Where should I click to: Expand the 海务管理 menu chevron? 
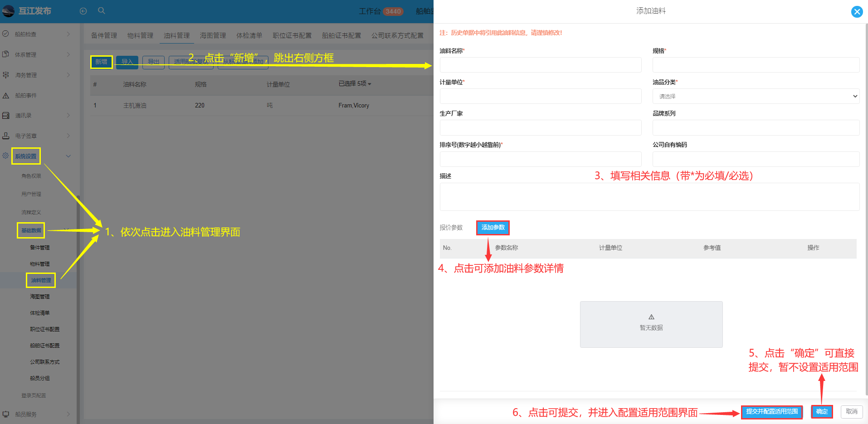point(68,75)
